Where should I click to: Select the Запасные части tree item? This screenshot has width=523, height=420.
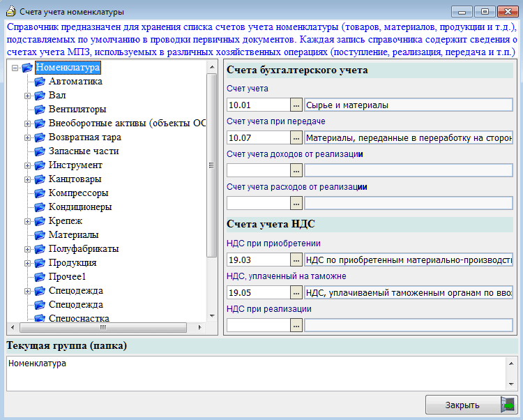pyautogui.click(x=84, y=151)
